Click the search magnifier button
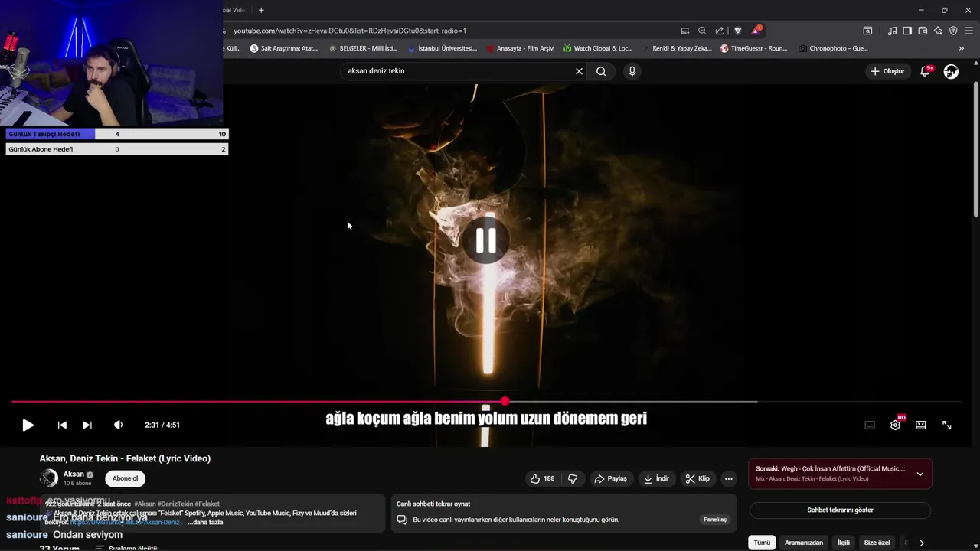 coord(601,71)
